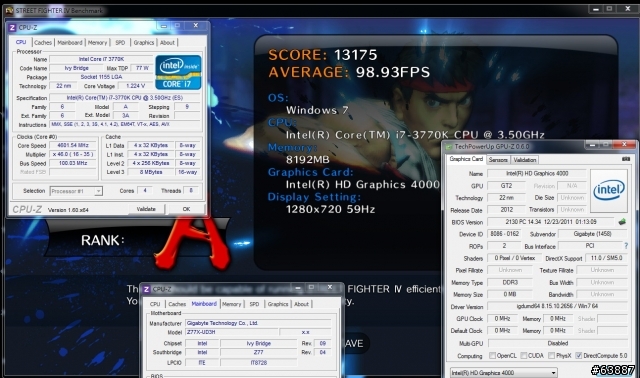Open About tab in lower CPU-Z window

point(302,304)
